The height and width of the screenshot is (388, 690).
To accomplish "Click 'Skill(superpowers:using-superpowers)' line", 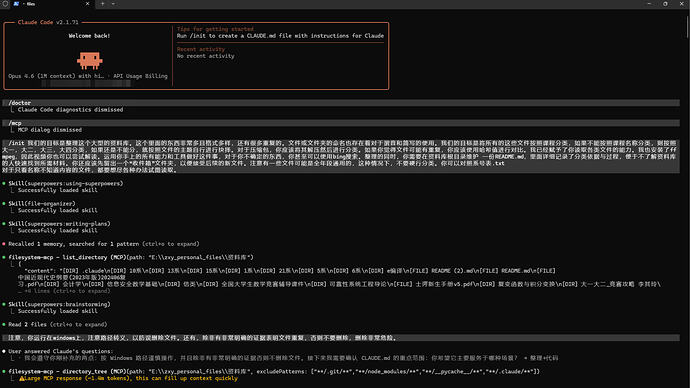I will click(66, 183).
